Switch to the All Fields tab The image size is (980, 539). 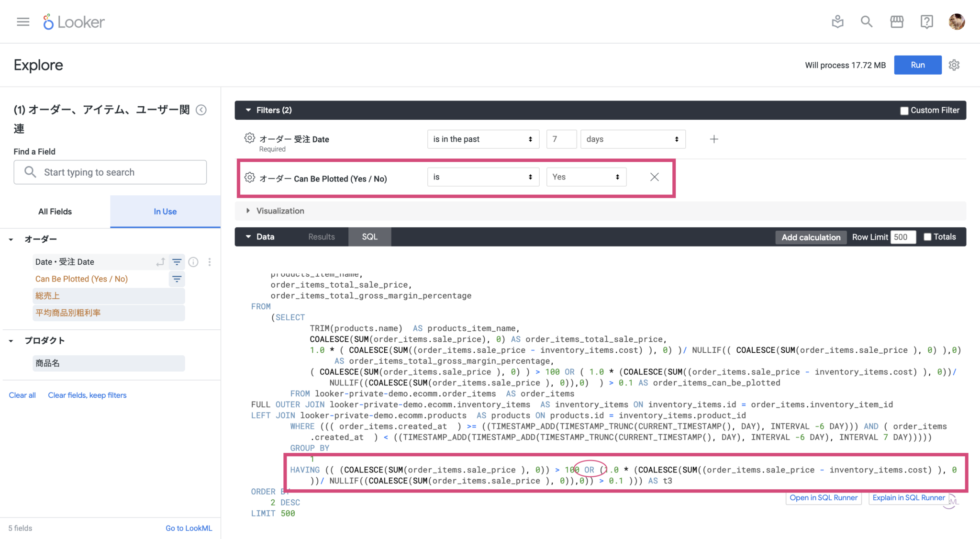pos(55,211)
